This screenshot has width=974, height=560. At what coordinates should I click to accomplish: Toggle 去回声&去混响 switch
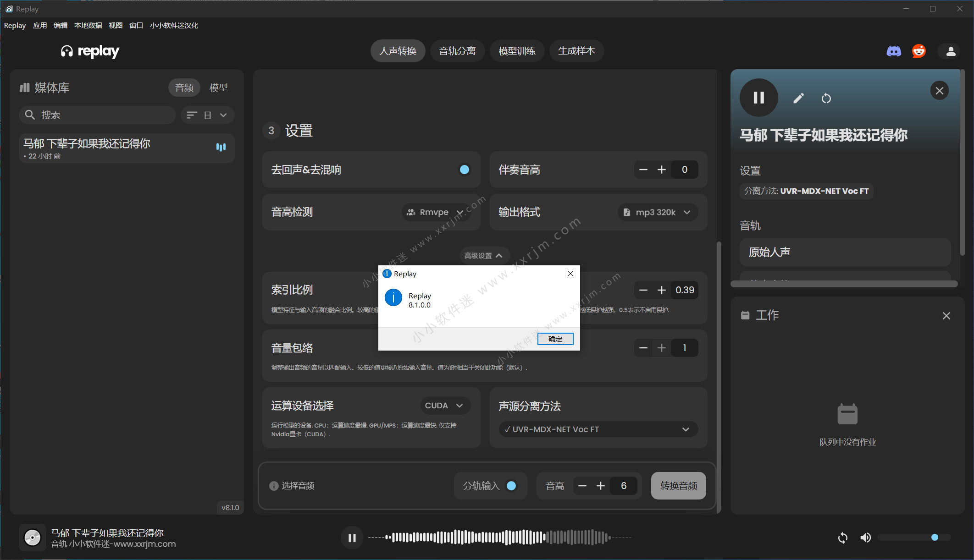[x=464, y=170]
